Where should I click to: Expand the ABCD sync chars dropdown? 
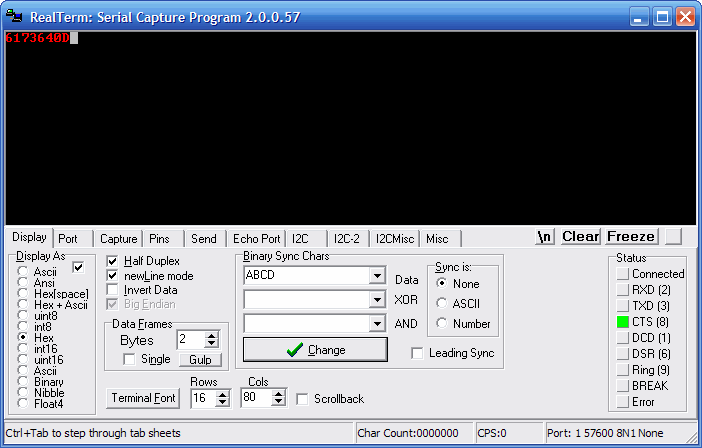(x=377, y=276)
